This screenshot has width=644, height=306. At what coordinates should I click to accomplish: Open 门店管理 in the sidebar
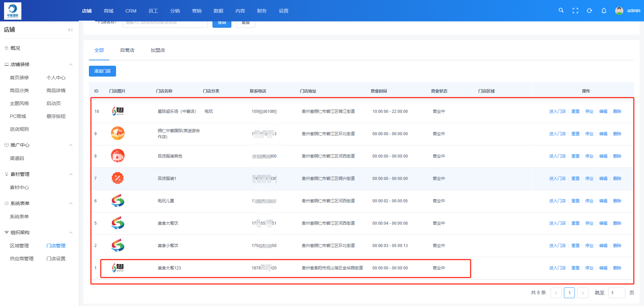(56, 246)
